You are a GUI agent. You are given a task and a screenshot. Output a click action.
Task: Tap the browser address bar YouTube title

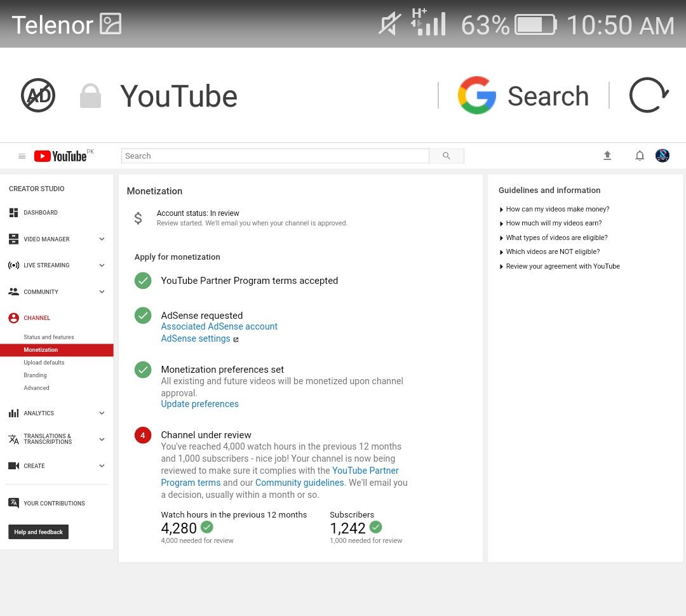pos(178,97)
